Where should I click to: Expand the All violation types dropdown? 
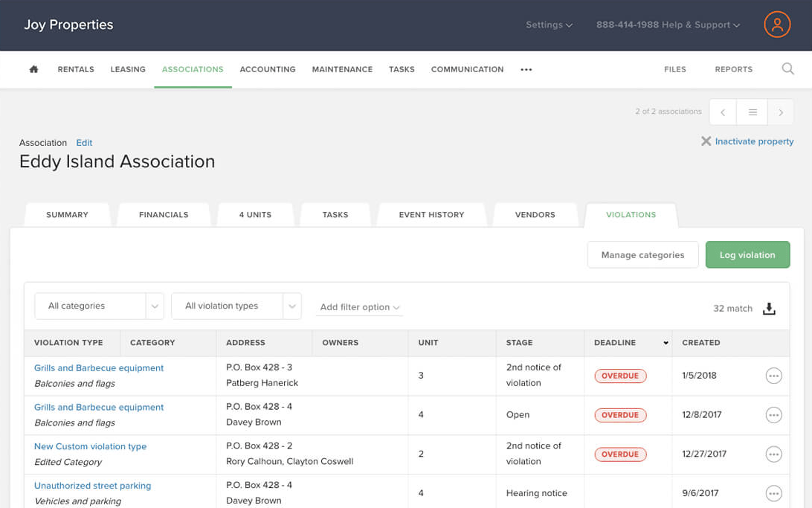(236, 306)
